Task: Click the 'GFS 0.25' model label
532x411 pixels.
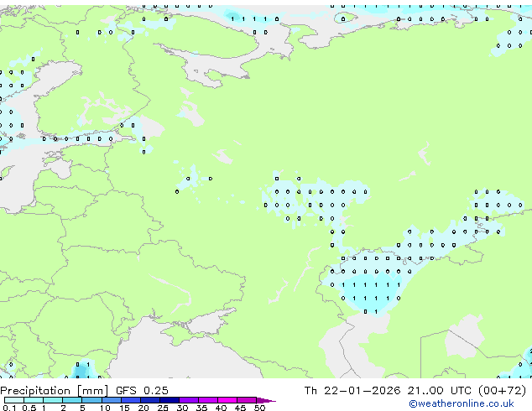Action: point(142,391)
